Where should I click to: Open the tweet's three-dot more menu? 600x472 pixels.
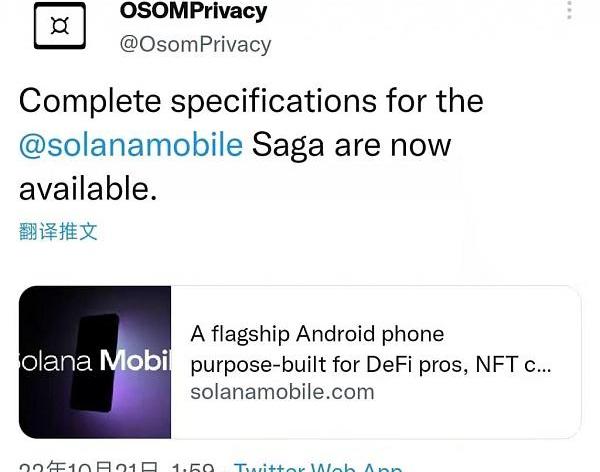coord(570,11)
